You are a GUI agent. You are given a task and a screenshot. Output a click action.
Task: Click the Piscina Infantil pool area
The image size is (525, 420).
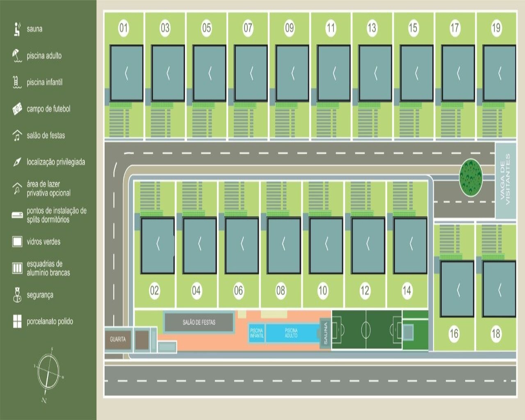[x=257, y=333]
